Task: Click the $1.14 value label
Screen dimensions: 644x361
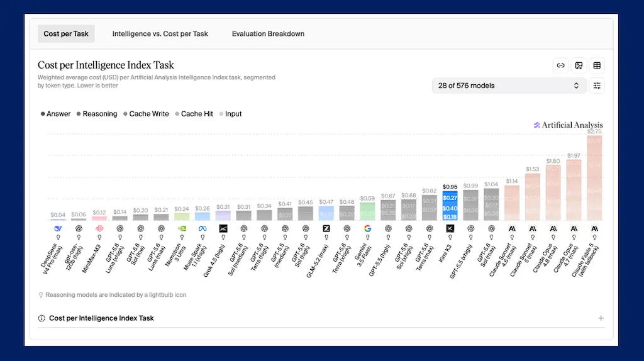Action: click(512, 181)
